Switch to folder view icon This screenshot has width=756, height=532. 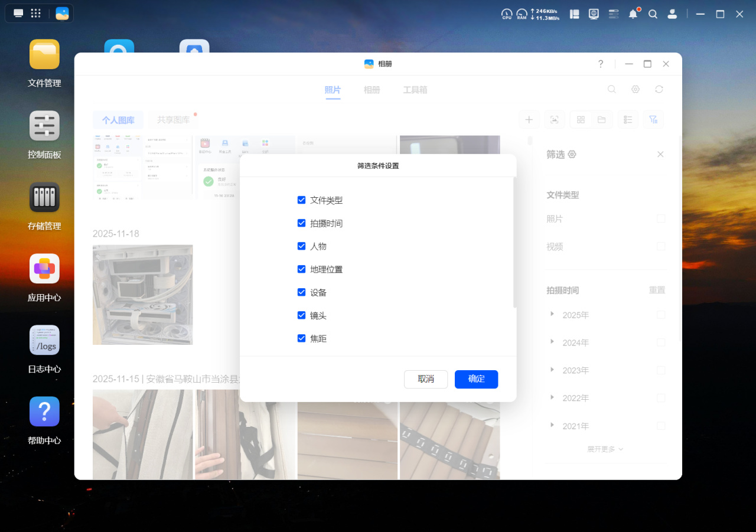[601, 120]
